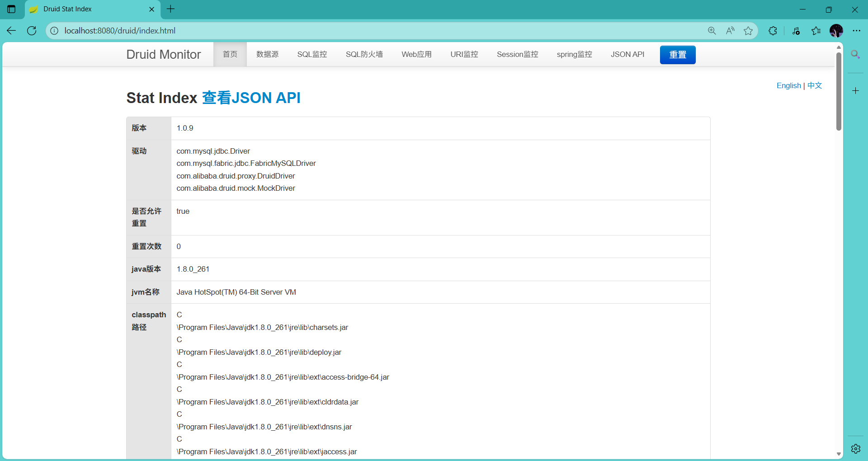The image size is (868, 461).
Task: Click the 重置次数 row label
Action: click(146, 246)
